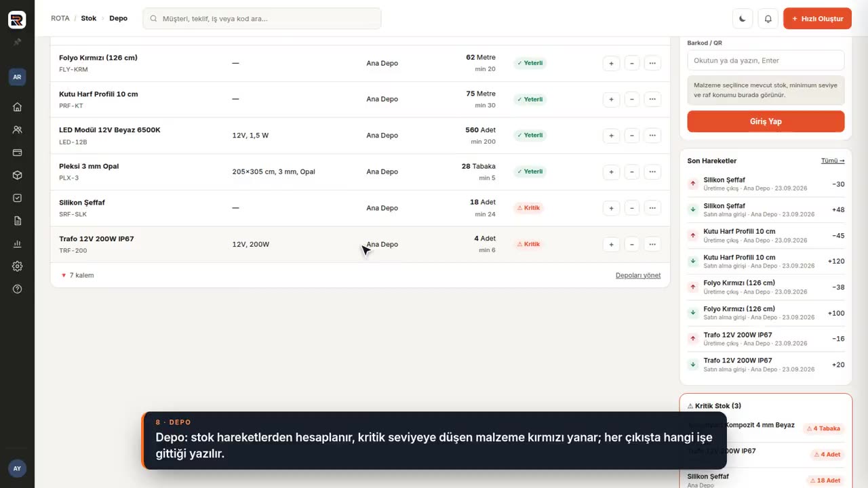This screenshot has height=488, width=868.
Task: Open the Folyo Kırmızı −38 movement entry
Action: click(x=766, y=287)
